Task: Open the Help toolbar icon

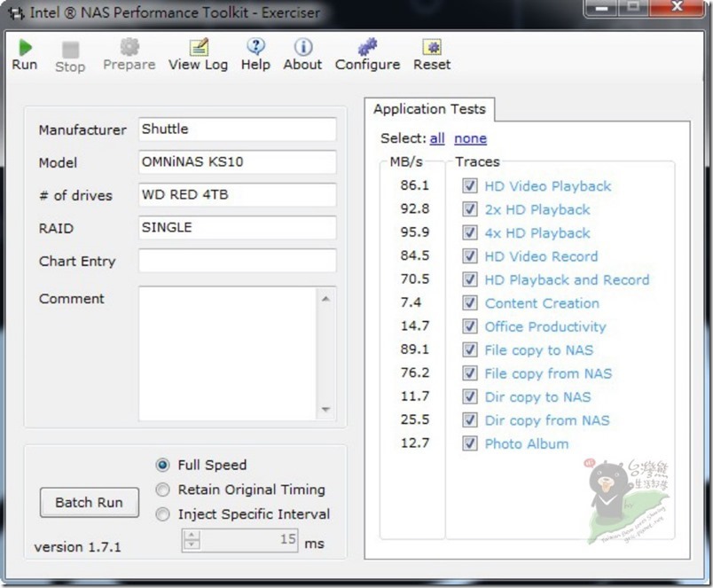Action: pos(256,46)
